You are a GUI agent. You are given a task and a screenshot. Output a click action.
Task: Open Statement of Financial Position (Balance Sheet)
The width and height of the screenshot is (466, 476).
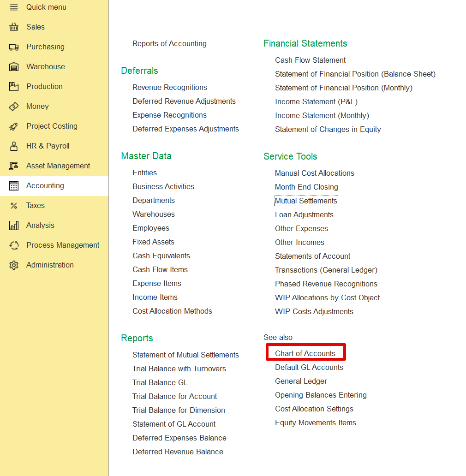pos(355,74)
